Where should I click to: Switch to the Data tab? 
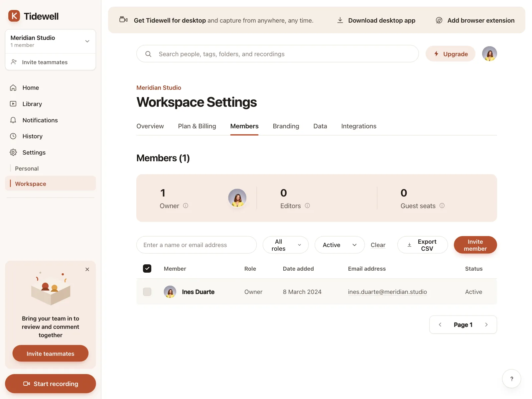tap(320, 126)
